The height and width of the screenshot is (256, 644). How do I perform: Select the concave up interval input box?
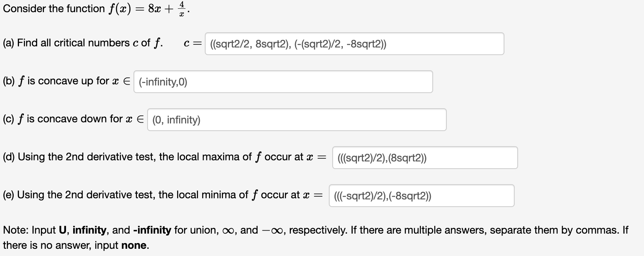click(x=283, y=81)
